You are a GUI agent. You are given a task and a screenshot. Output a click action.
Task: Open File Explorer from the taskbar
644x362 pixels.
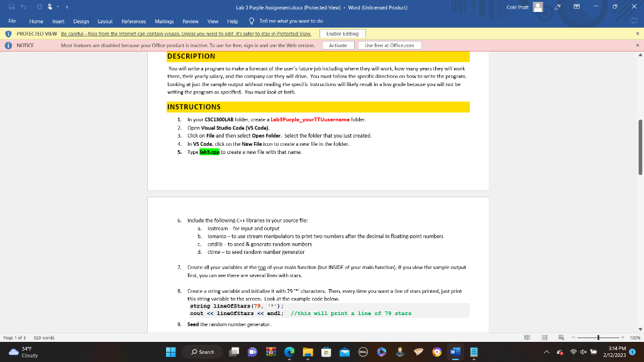[308, 352]
